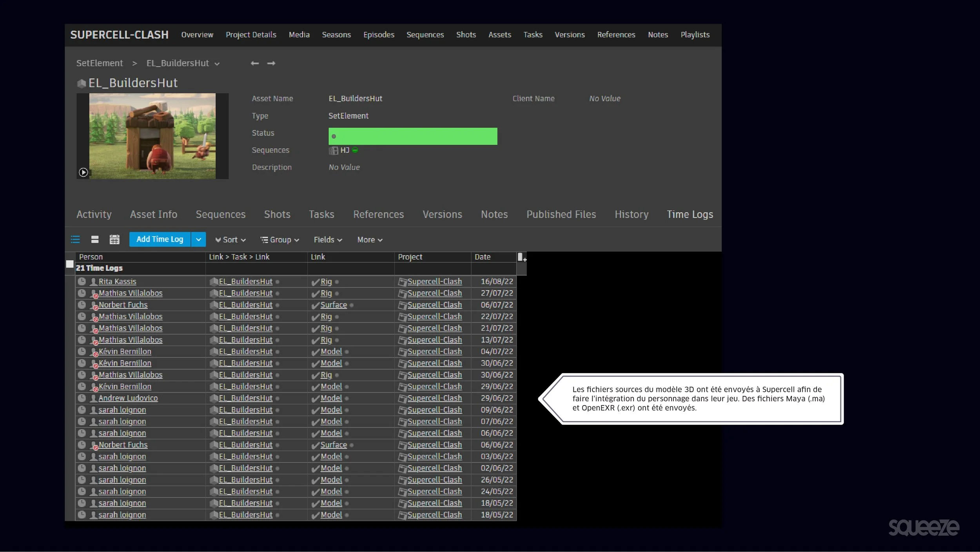
Task: Click project icon in 16/08/22 row
Action: pos(402,282)
